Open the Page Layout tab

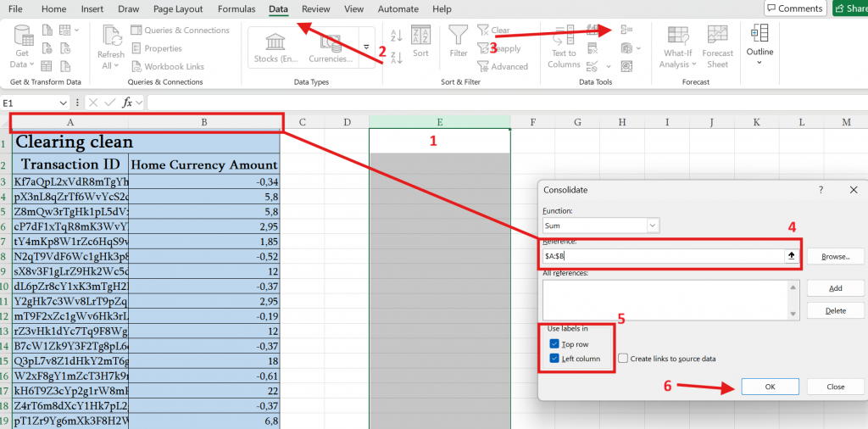pos(178,9)
